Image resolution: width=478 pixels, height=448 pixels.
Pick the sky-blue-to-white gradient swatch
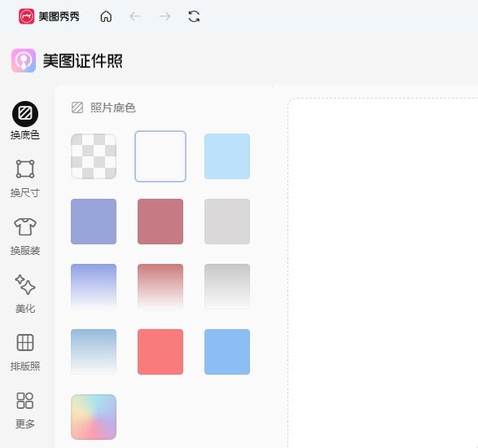(94, 352)
